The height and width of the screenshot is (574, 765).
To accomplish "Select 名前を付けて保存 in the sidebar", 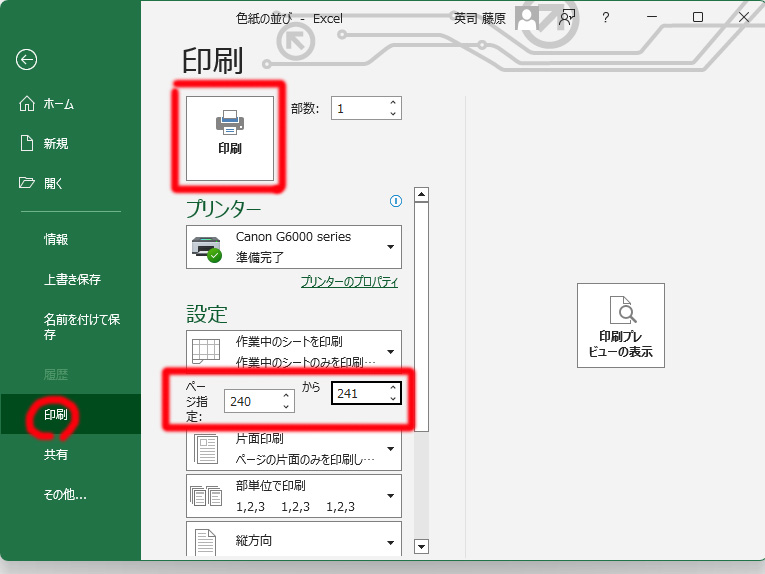I will [x=80, y=327].
